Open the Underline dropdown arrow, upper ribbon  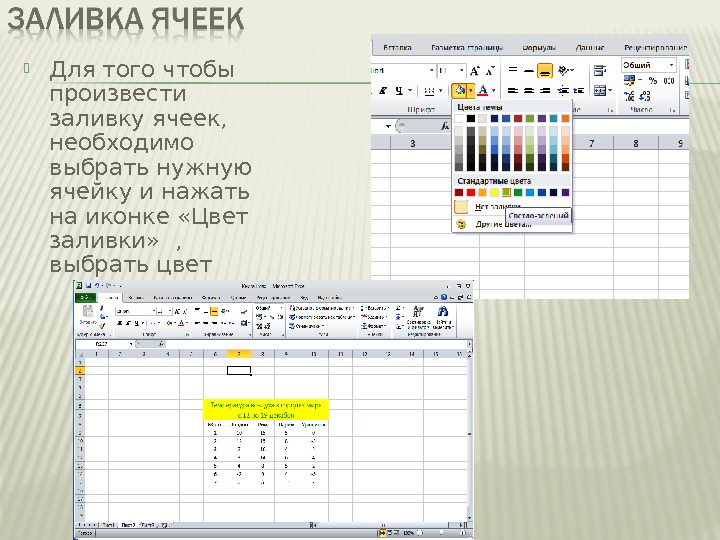(410, 90)
